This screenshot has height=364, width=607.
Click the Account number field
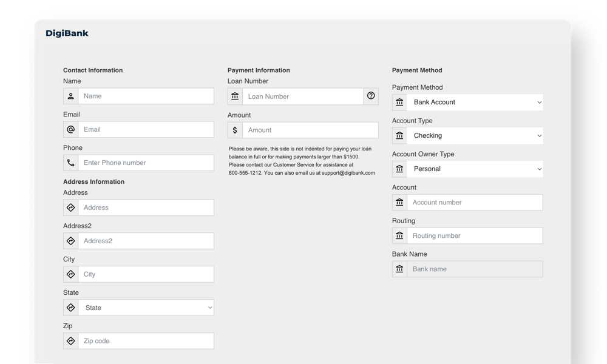coord(475,202)
